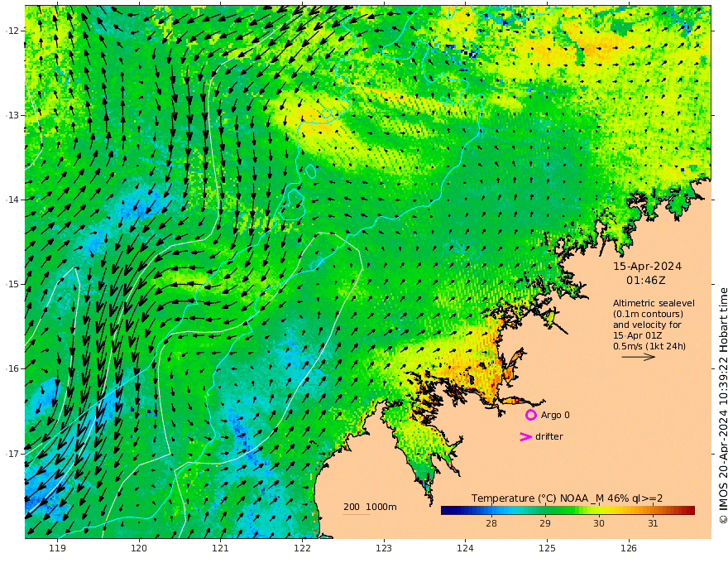Click latitude axis label -15
728x563 pixels.
12,284
